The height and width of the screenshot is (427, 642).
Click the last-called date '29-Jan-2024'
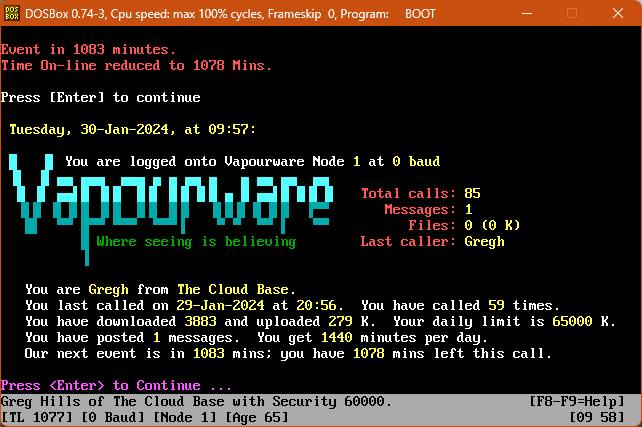pyautogui.click(x=220, y=305)
